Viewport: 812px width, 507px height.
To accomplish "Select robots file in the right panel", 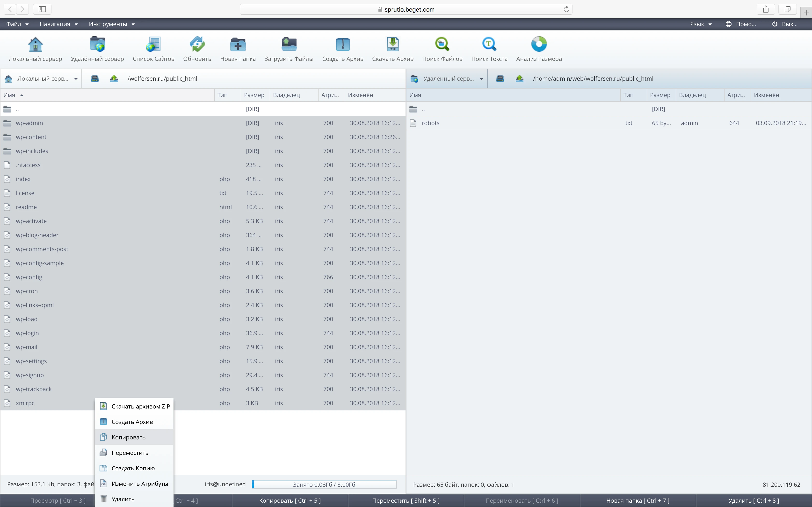I will (x=430, y=123).
